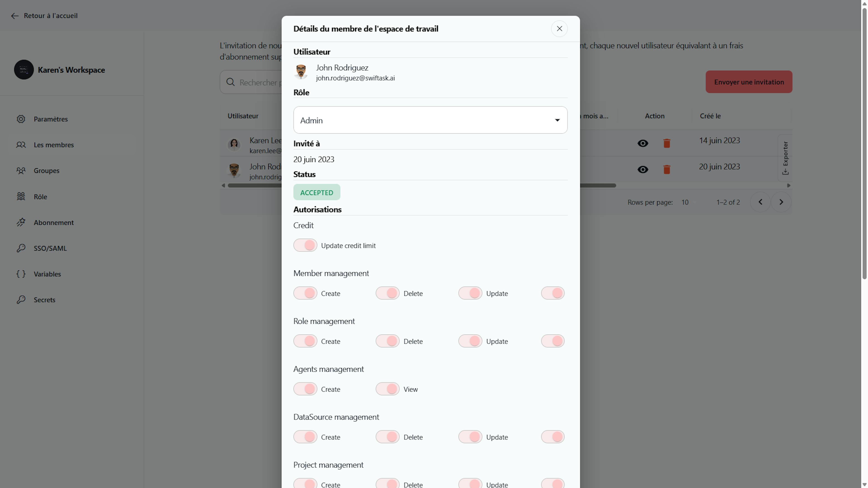Open Les membres menu item
Screen dimensions: 868x488
54,145
